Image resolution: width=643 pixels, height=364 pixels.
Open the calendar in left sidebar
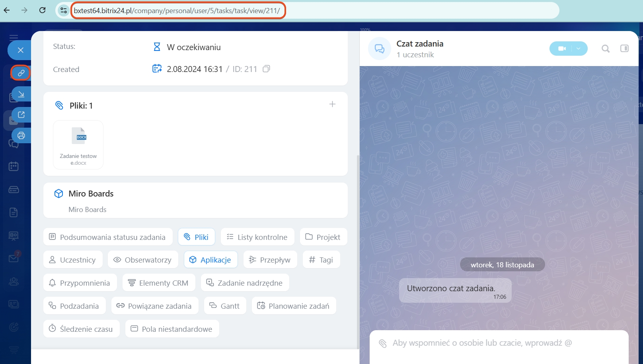[14, 166]
